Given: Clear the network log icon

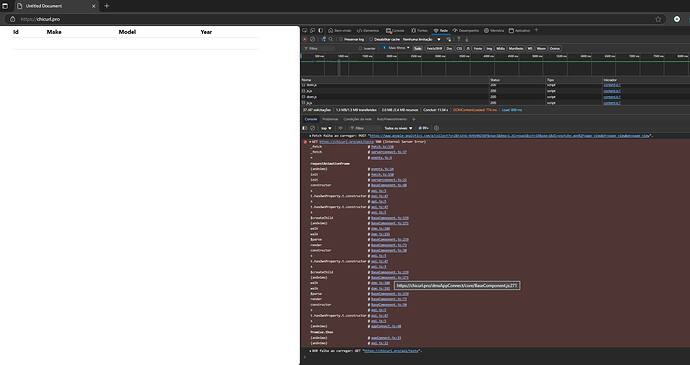Looking at the screenshot, I should click(312, 39).
